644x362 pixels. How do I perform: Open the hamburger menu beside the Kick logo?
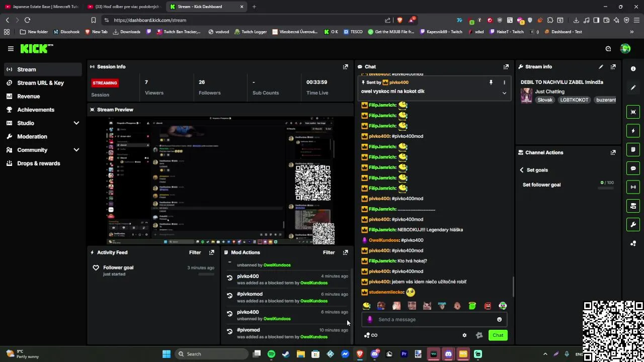coord(11,49)
